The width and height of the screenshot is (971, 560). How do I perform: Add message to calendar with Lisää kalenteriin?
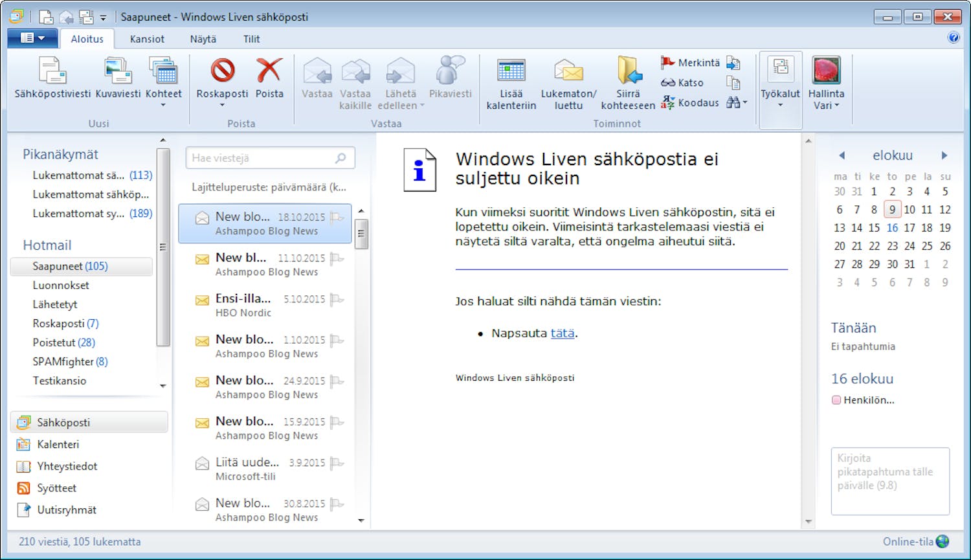pos(510,83)
